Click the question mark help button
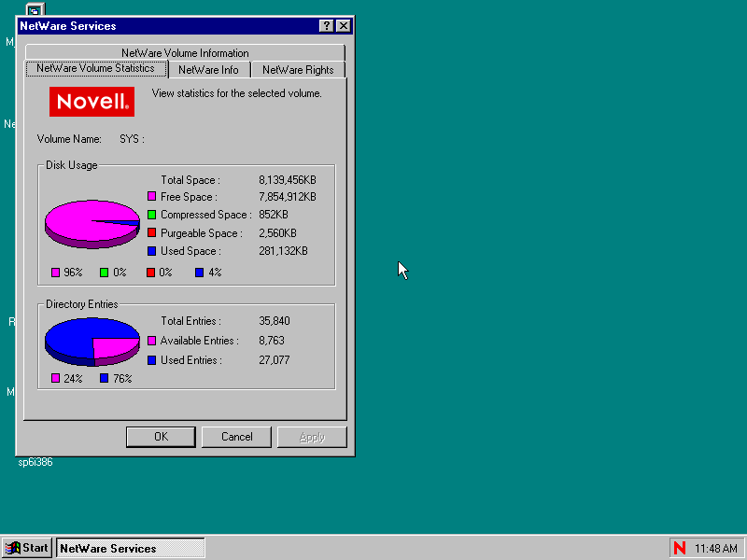 (x=326, y=26)
